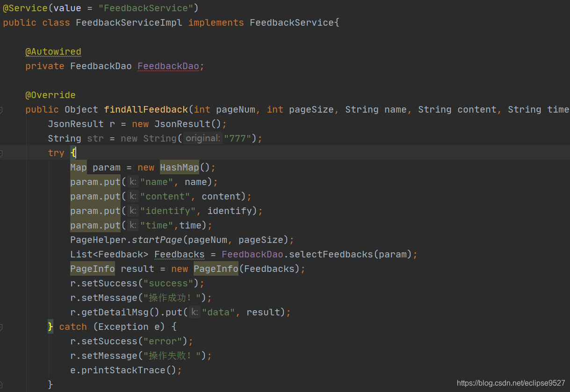The height and width of the screenshot is (392, 570).
Task: Click the JsonResult() constructor call
Action: point(188,124)
